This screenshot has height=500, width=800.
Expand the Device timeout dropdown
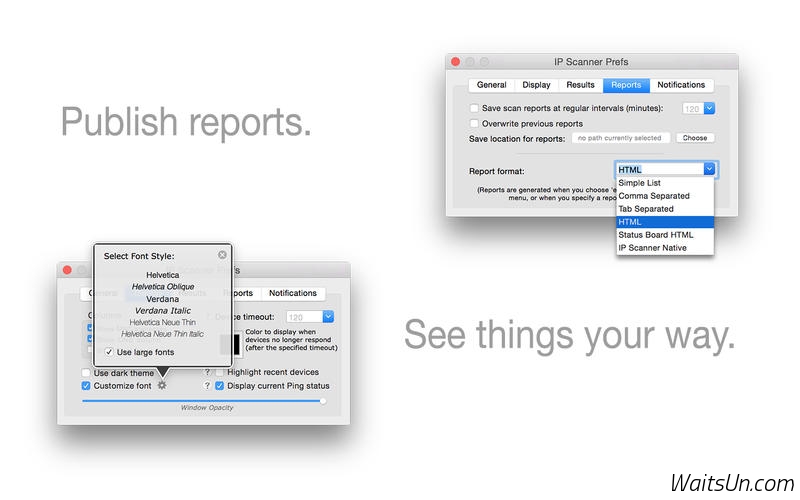coord(328,317)
